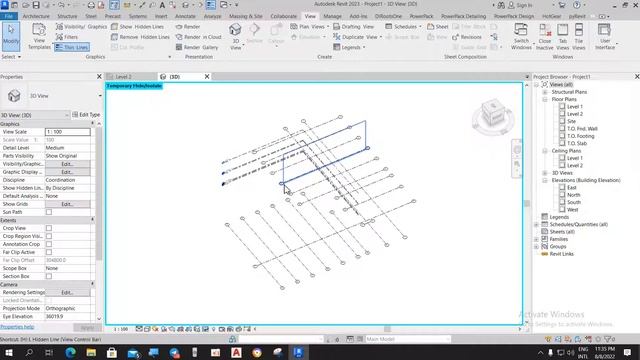Open Duplicate View dropdown
This screenshot has width=640, height=360.
tap(358, 37)
